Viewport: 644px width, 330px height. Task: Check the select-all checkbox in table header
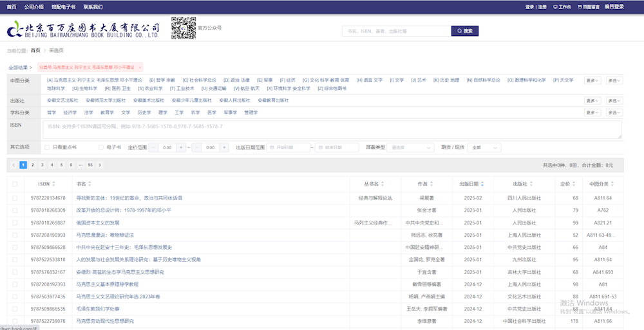15,184
